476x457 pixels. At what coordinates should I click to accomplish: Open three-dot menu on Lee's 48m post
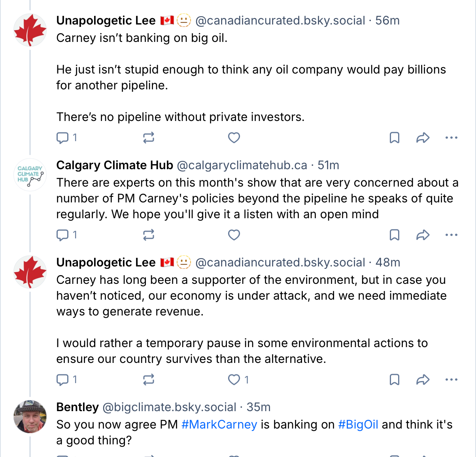451,380
